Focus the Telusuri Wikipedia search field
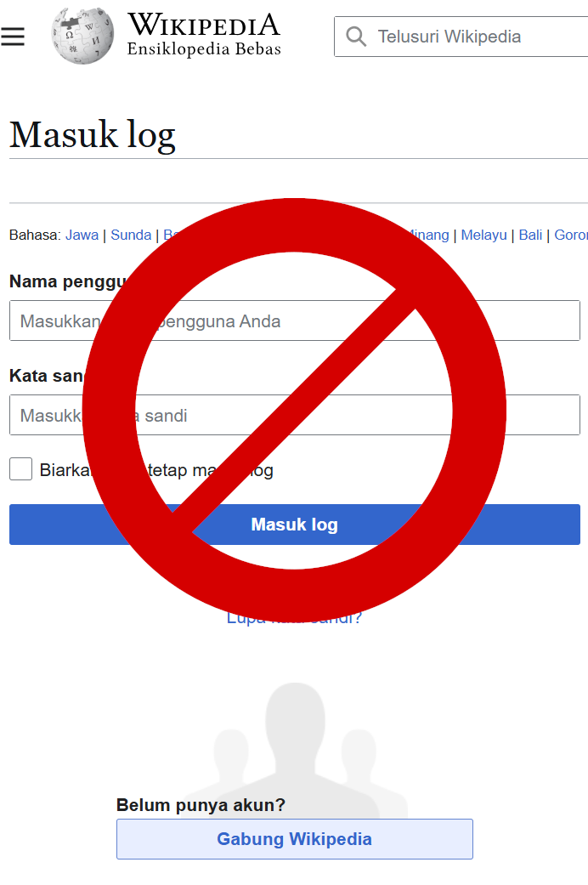The image size is (588, 885). click(x=461, y=37)
